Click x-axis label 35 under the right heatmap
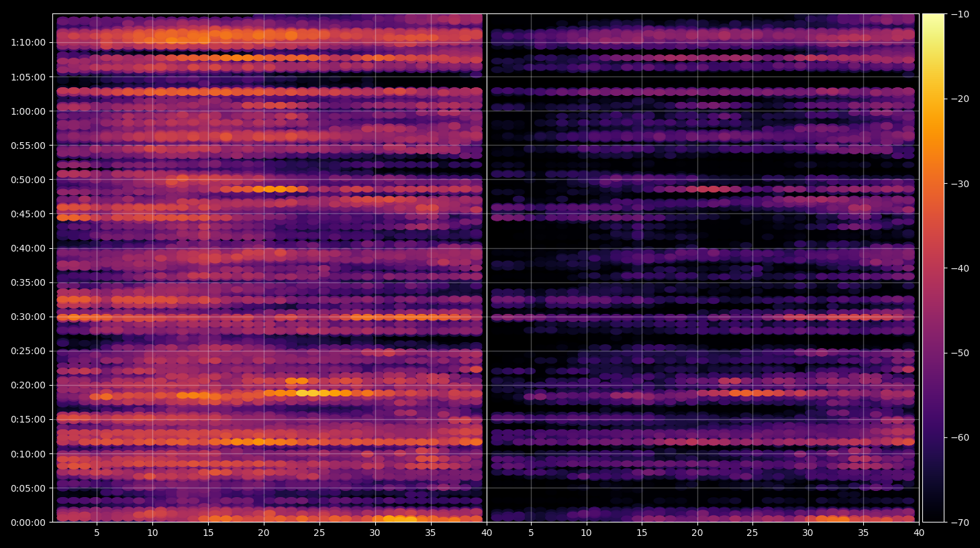The image size is (980, 548). click(x=863, y=533)
